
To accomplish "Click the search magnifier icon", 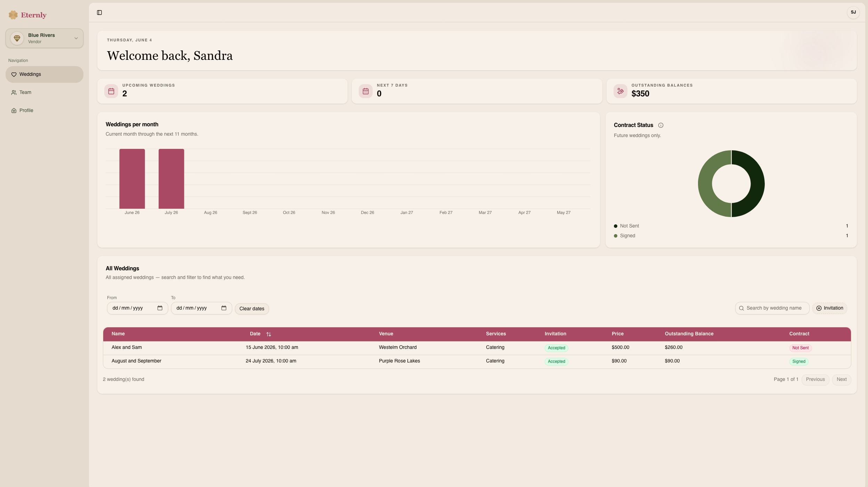I will point(741,308).
